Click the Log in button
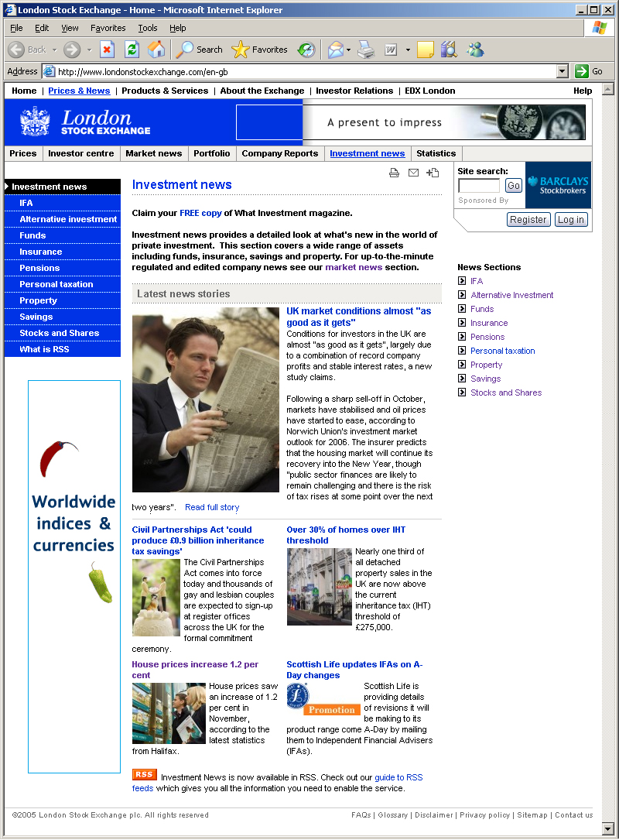Screen dimensions: 619x840 pyautogui.click(x=571, y=220)
